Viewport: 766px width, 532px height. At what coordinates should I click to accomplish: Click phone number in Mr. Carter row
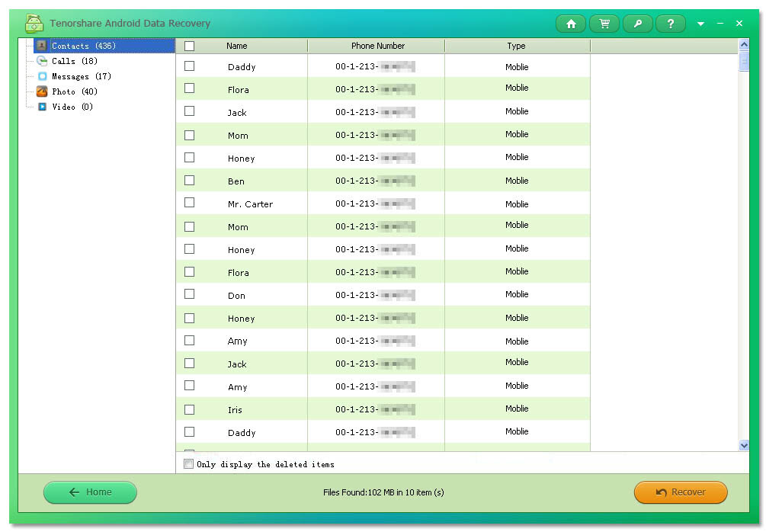(375, 204)
